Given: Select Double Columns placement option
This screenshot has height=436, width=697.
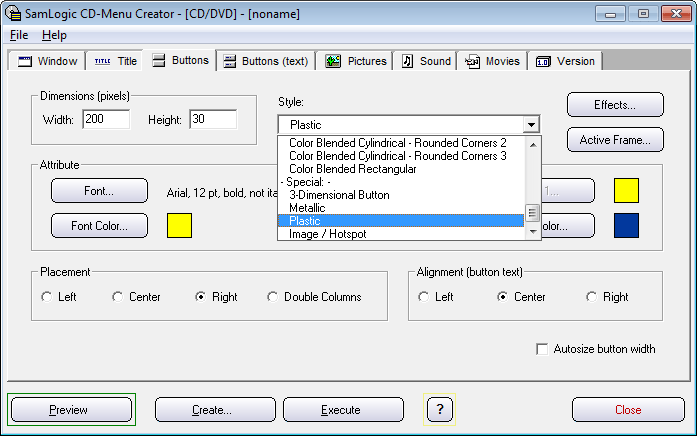Looking at the screenshot, I should pos(272,296).
